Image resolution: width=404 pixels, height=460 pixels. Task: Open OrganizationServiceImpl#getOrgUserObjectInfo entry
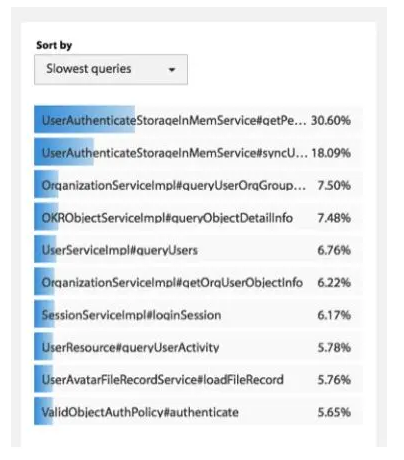point(198,282)
